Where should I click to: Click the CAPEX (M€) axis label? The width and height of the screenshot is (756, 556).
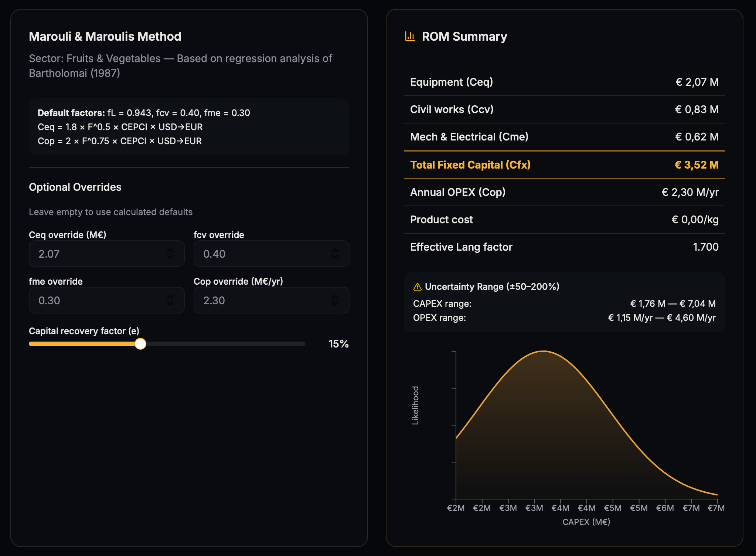point(586,522)
